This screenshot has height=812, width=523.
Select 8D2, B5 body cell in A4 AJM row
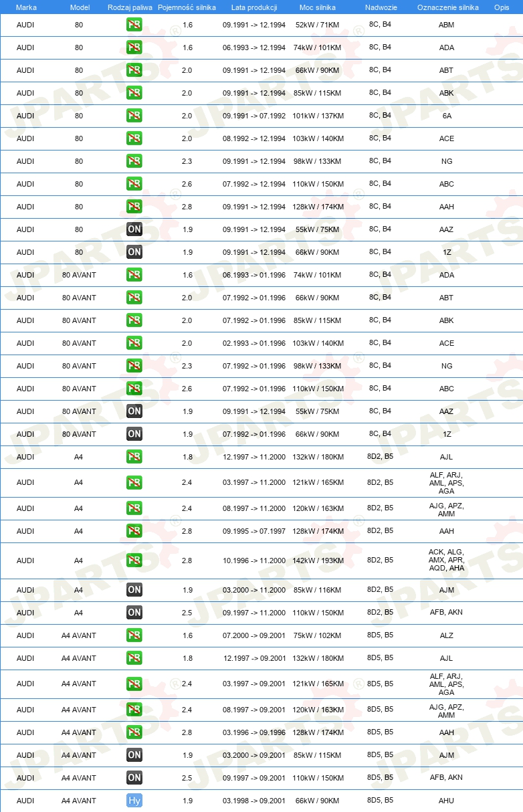click(380, 589)
